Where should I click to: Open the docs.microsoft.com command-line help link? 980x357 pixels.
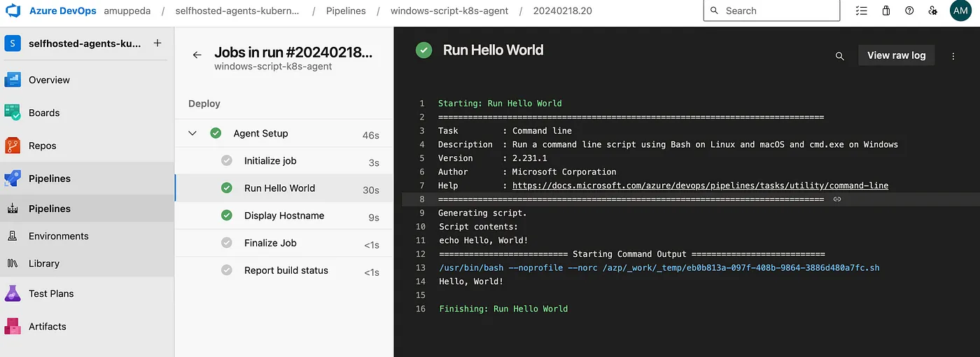tap(700, 185)
